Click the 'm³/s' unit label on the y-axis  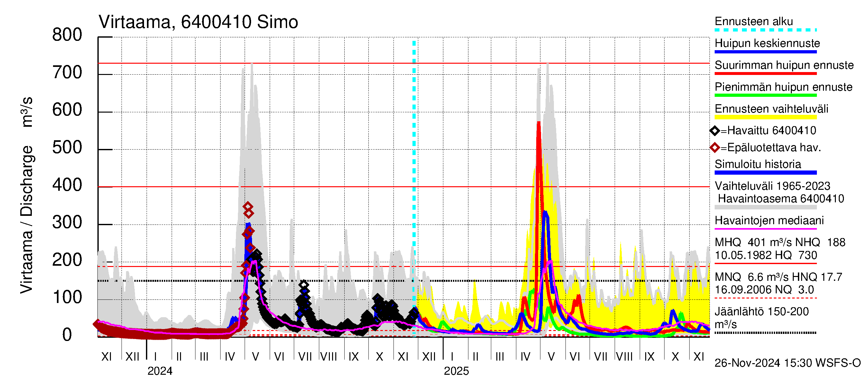pos(27,112)
